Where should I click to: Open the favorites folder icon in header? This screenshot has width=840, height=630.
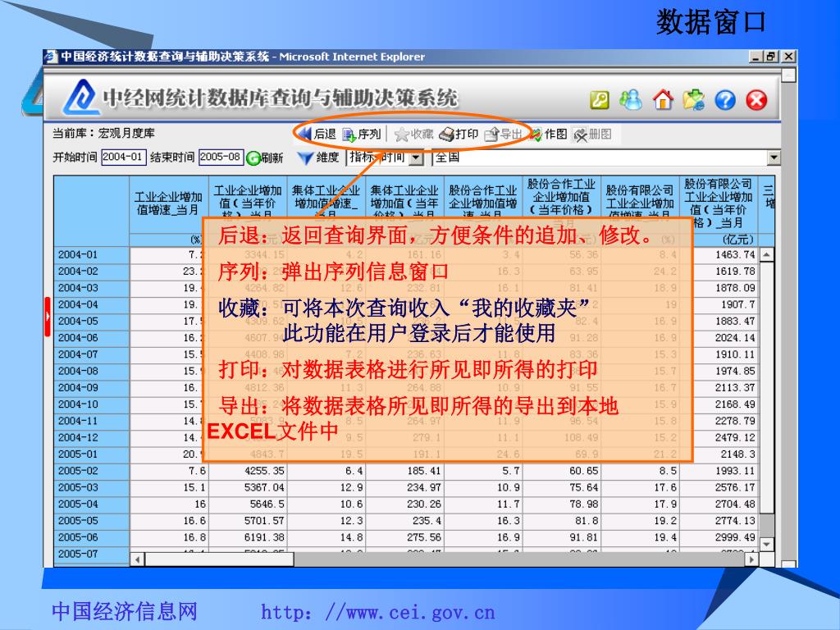694,100
